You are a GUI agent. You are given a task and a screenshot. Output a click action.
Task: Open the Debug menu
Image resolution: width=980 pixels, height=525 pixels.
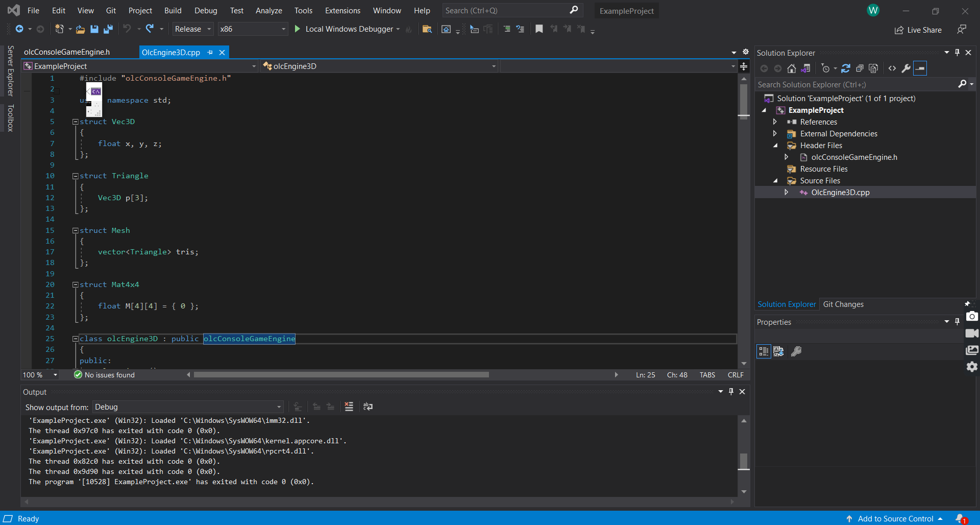(206, 10)
